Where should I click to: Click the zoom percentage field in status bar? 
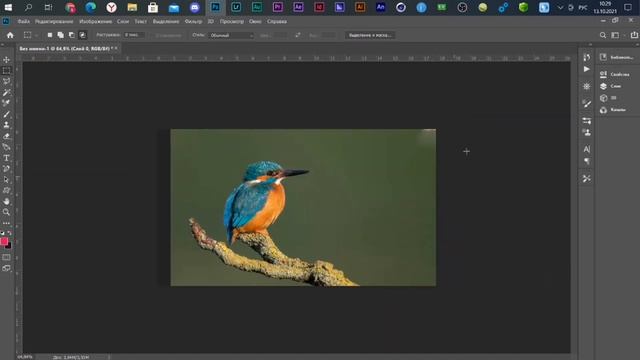[x=25, y=357]
